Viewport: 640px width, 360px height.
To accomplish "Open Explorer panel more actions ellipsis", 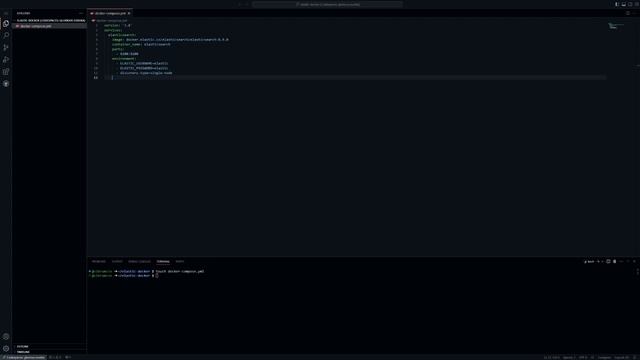I will click(80, 13).
